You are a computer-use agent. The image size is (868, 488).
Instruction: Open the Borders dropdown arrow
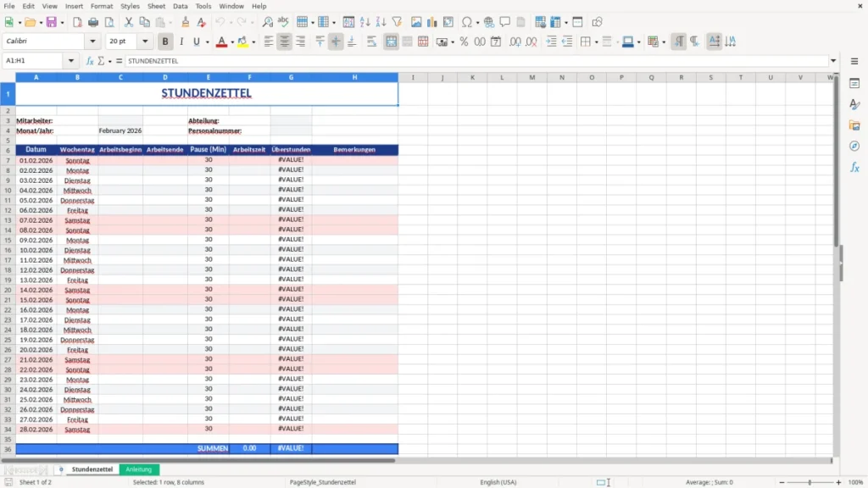coord(596,42)
